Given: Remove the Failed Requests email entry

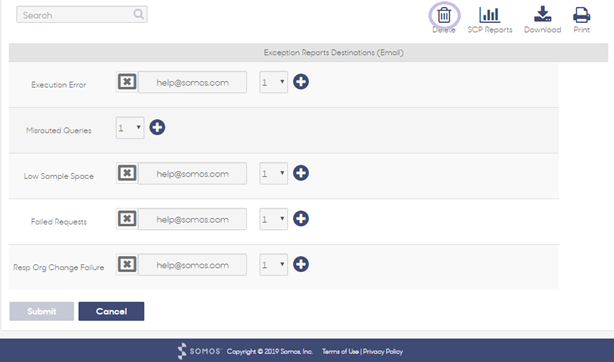Looking at the screenshot, I should coord(127,219).
